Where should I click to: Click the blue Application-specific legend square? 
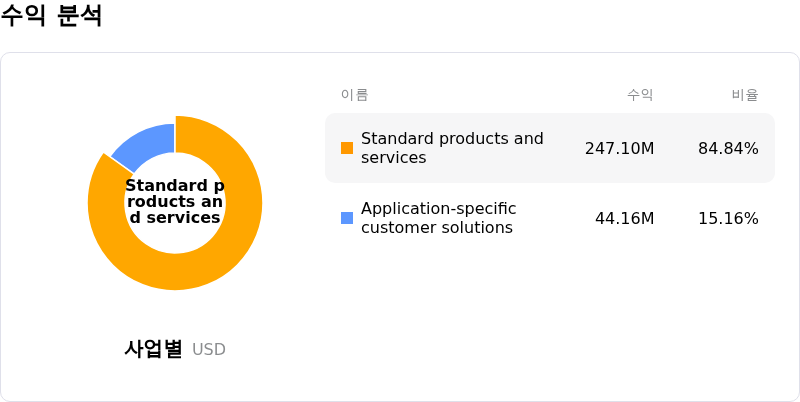tap(347, 218)
